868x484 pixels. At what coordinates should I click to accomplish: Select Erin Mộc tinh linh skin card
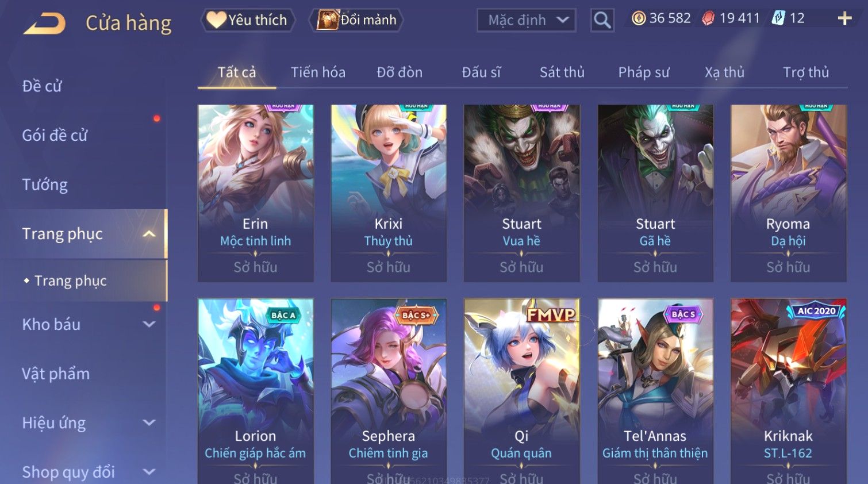click(x=256, y=193)
